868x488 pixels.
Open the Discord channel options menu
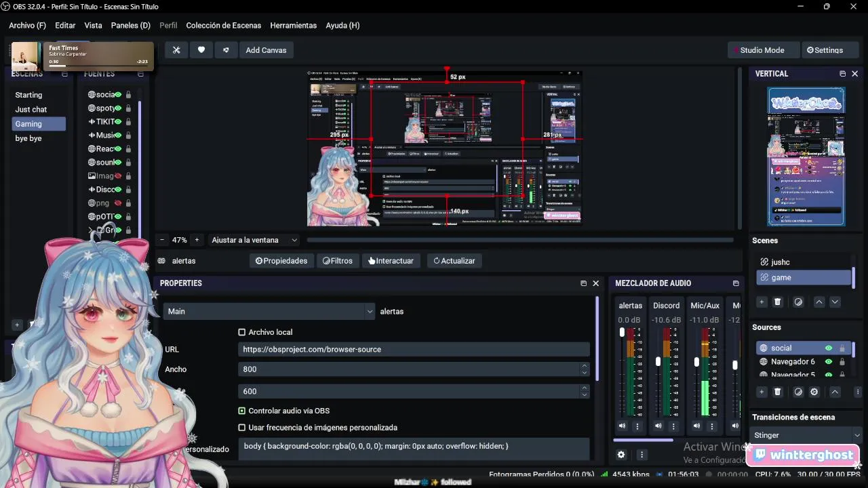[x=673, y=426]
